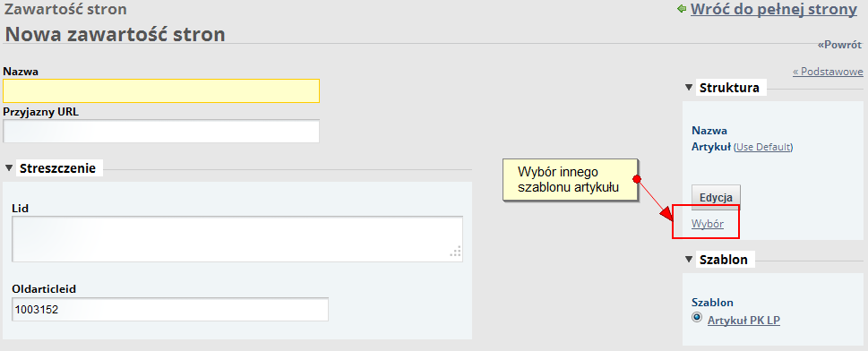Open the Wróć do pełnej strony link
Viewport: 868px width, 351px height.
pos(774,10)
